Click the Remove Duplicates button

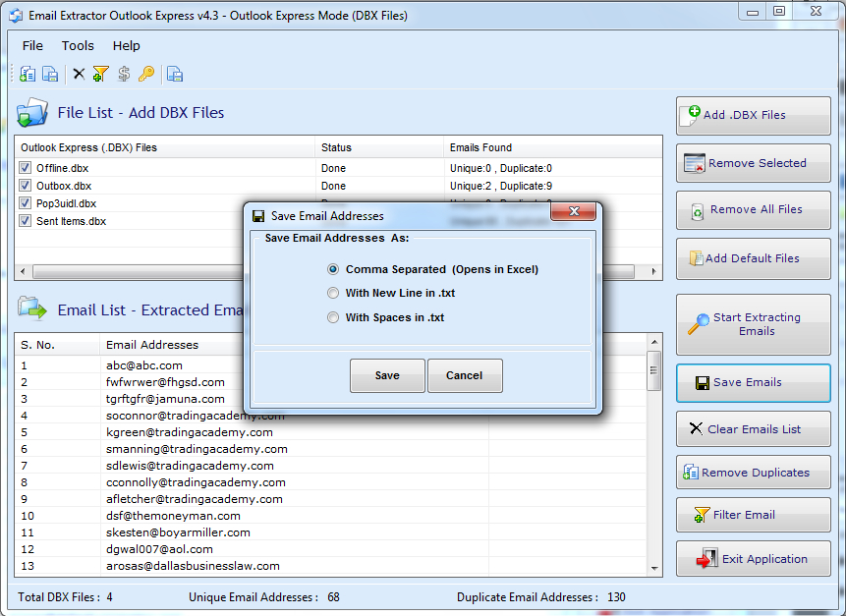754,473
